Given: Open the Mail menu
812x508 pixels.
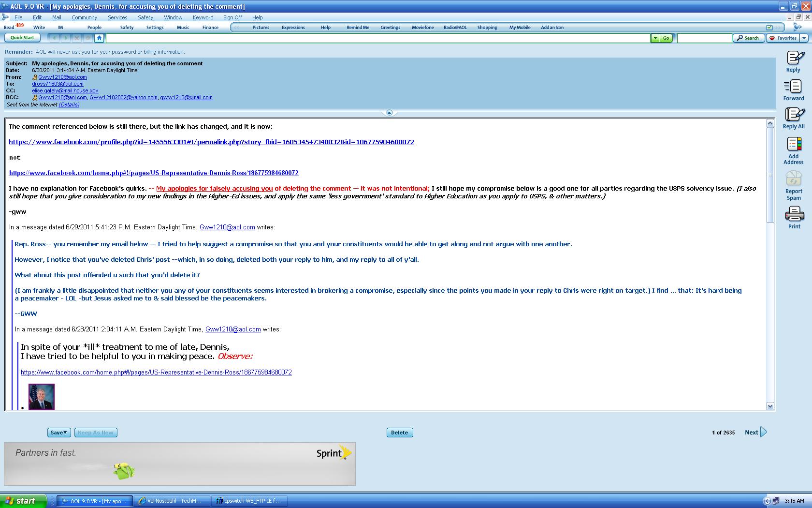Looking at the screenshot, I should coord(57,17).
